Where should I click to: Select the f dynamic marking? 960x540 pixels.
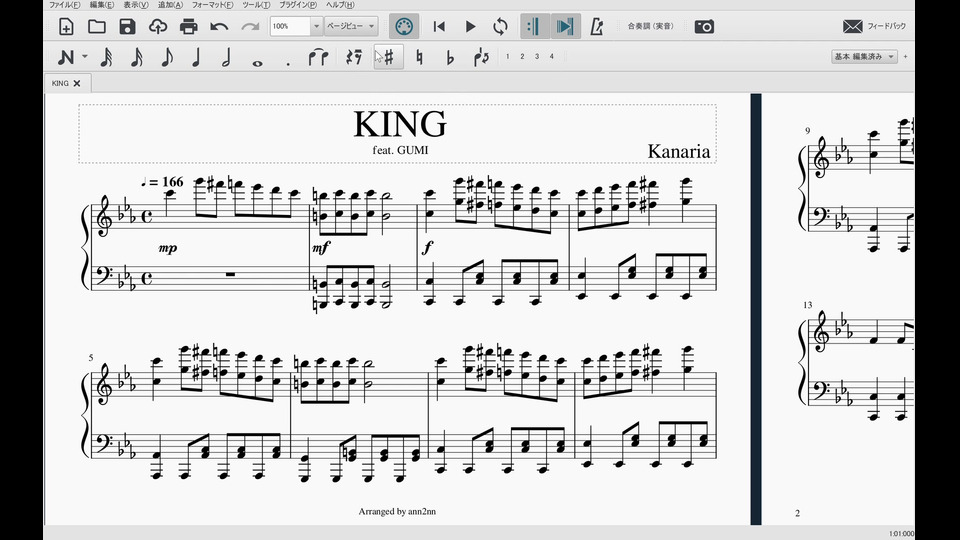427,247
